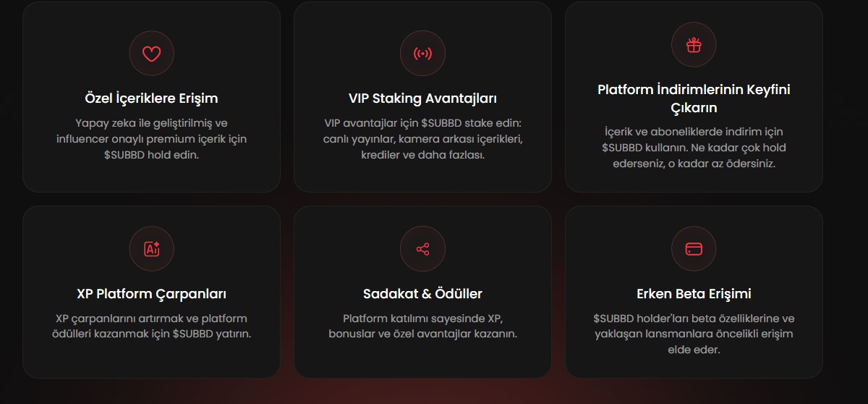Select the Özel İçeriklere Erişim heading

(x=151, y=98)
